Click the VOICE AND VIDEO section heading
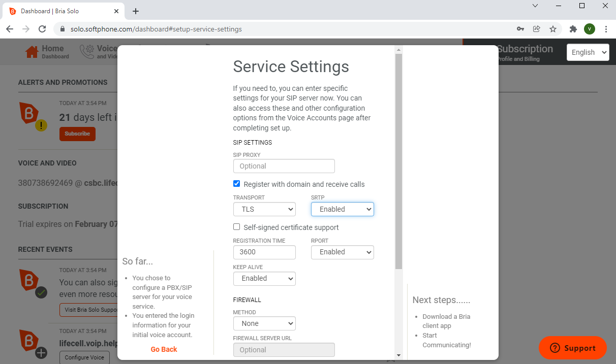616x364 pixels. pyautogui.click(x=47, y=163)
